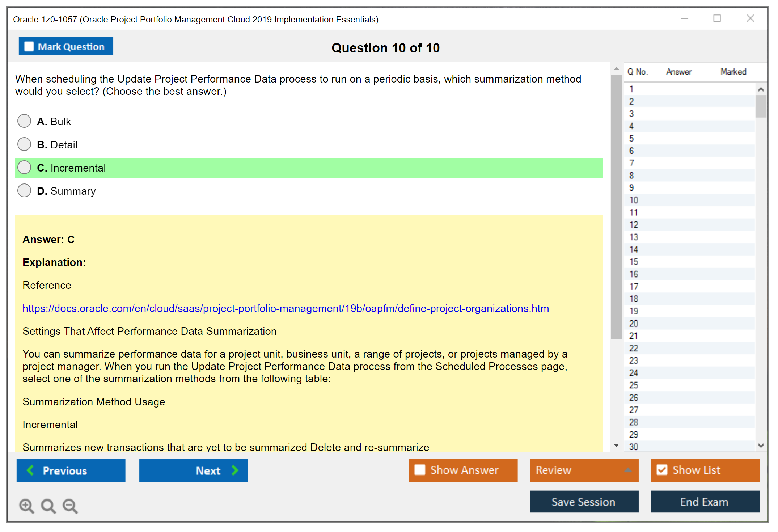Click the scroll-up arrow beside the explanation panel
Image resolution: width=778 pixels, height=532 pixels.
coord(616,68)
